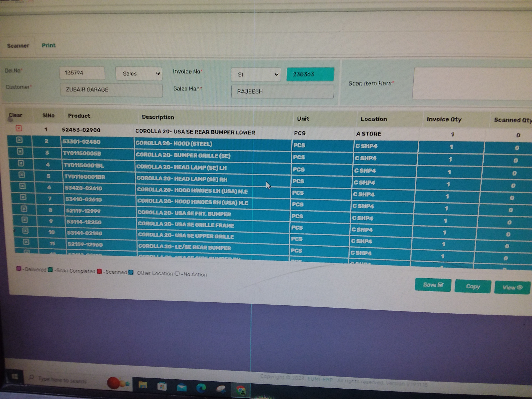Click the No Action legend circle
Viewport: 532px width, 399px height.
coord(177,273)
